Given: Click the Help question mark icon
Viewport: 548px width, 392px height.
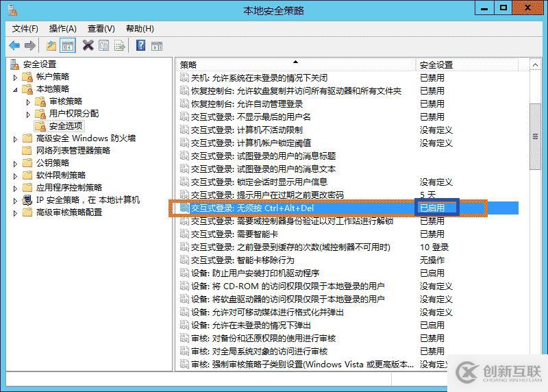Looking at the screenshot, I should (x=141, y=45).
